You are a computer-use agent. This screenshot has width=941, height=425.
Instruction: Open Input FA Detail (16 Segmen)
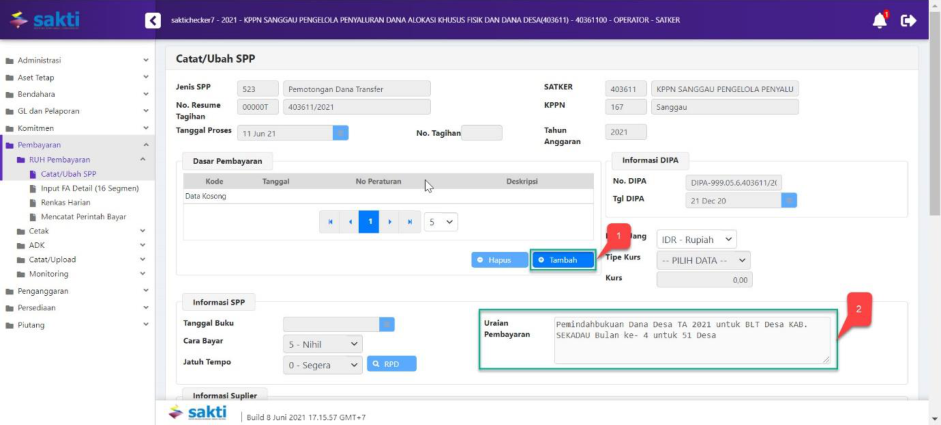pyautogui.click(x=89, y=188)
